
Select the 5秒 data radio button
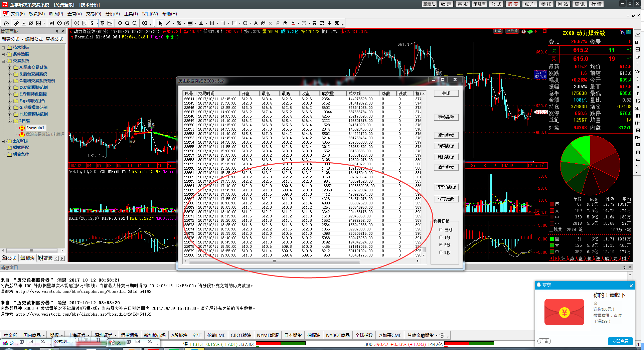[441, 252]
